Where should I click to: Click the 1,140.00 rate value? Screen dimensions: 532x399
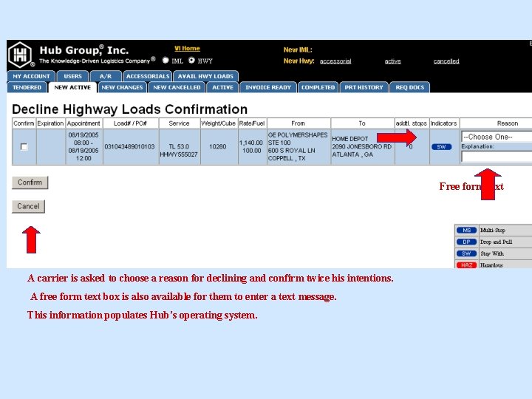tap(251, 143)
